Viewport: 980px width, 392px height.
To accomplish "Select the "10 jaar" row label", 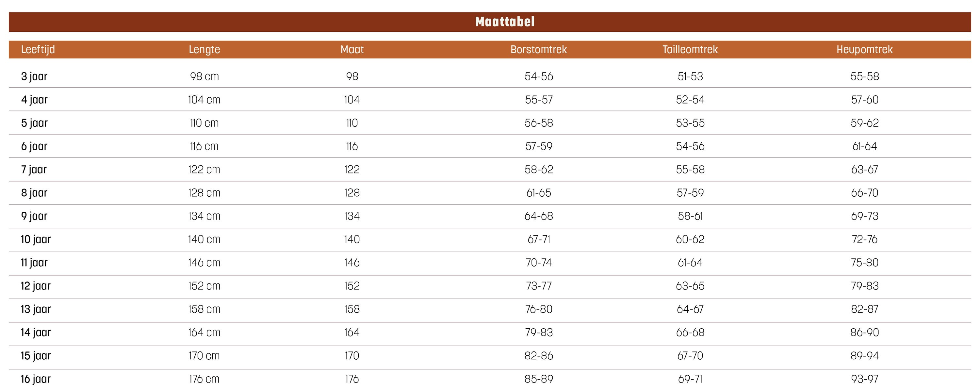I will [x=36, y=239].
